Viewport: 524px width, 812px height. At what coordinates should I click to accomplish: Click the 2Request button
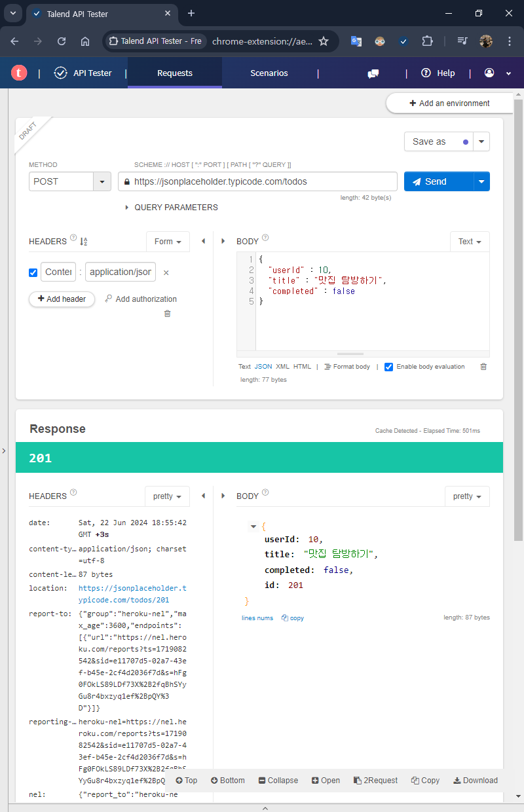pos(376,780)
